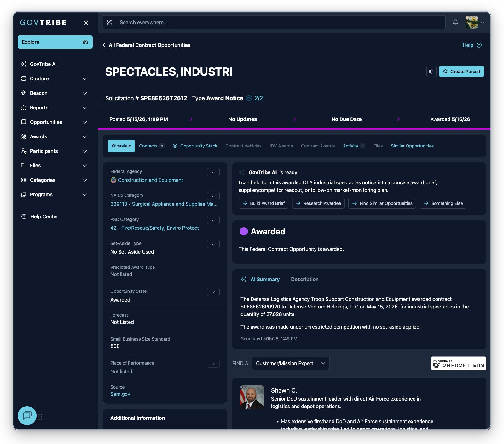504x444 pixels.
Task: Open the Similar Opportunities tab
Action: [412, 146]
